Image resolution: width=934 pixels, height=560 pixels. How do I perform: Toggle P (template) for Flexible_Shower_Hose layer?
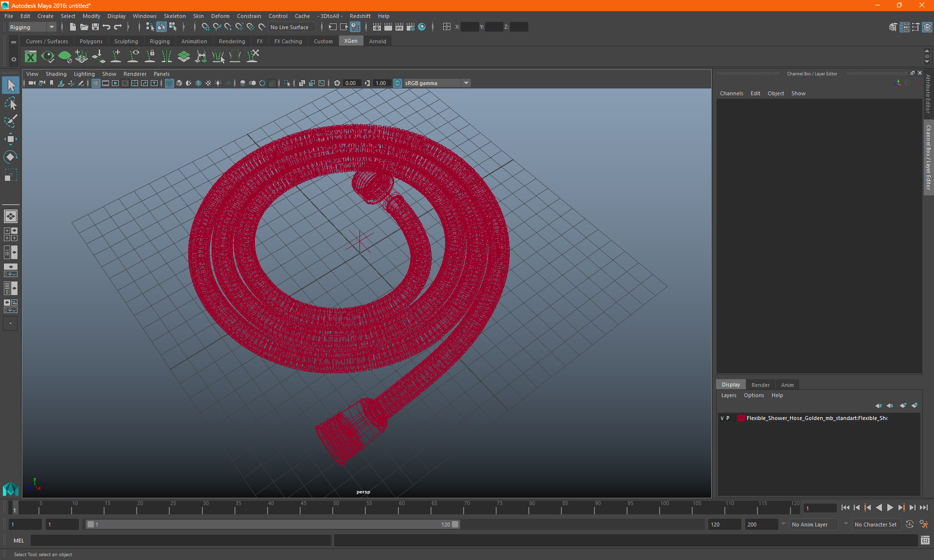coord(731,418)
